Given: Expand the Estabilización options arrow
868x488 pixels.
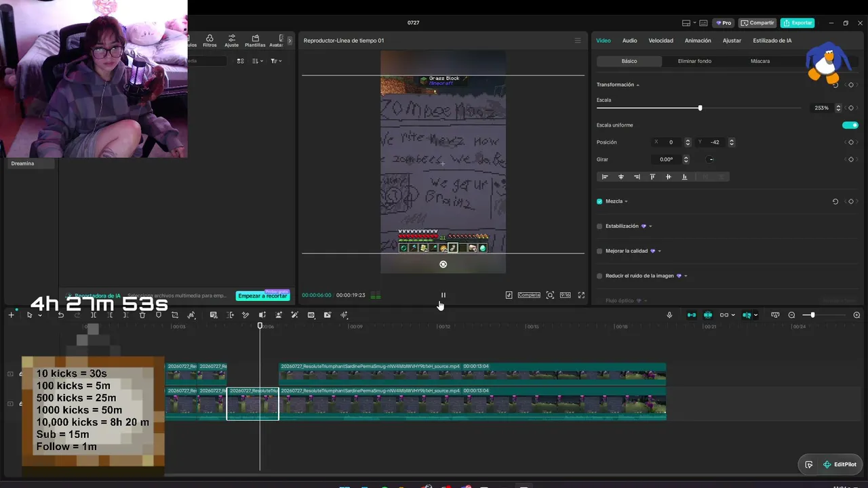Looking at the screenshot, I should (x=650, y=226).
